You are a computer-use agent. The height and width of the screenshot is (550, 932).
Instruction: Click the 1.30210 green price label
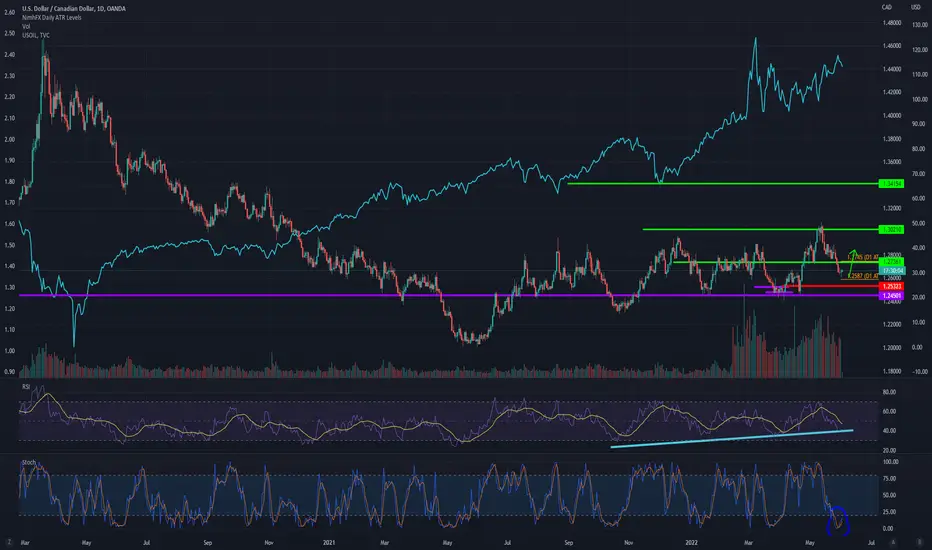pyautogui.click(x=891, y=229)
